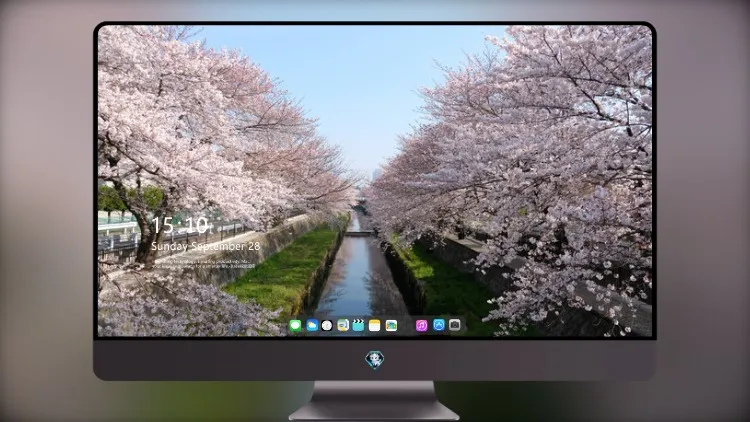The width and height of the screenshot is (750, 422).
Task: Open the blue App Store icon in dock
Action: point(439,325)
